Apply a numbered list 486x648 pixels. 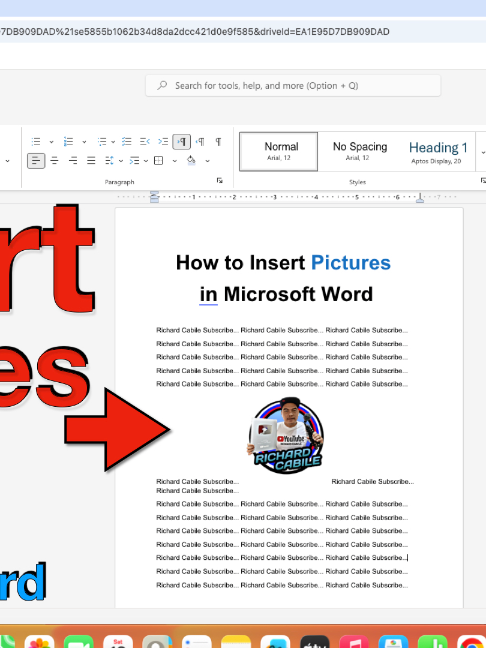(x=68, y=142)
